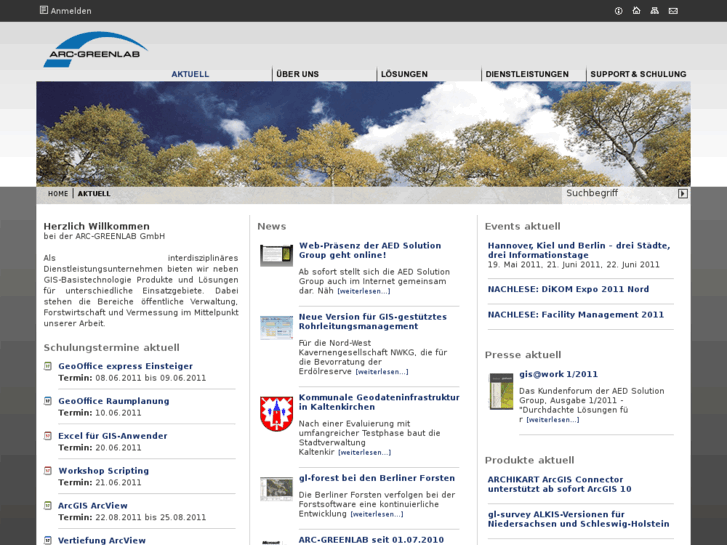Open Hannover, Kiel und Berlin event link
The width and height of the screenshot is (727, 545).
tap(579, 250)
